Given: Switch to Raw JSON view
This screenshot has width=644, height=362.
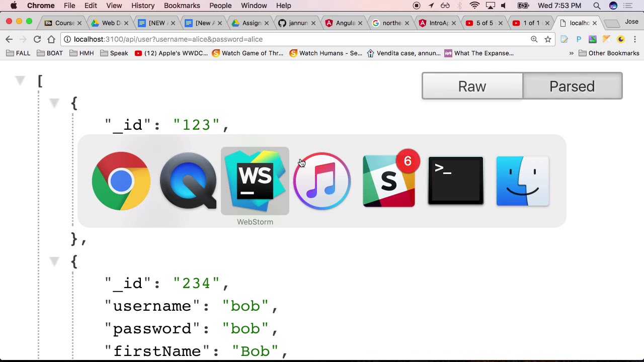Looking at the screenshot, I should pyautogui.click(x=472, y=86).
